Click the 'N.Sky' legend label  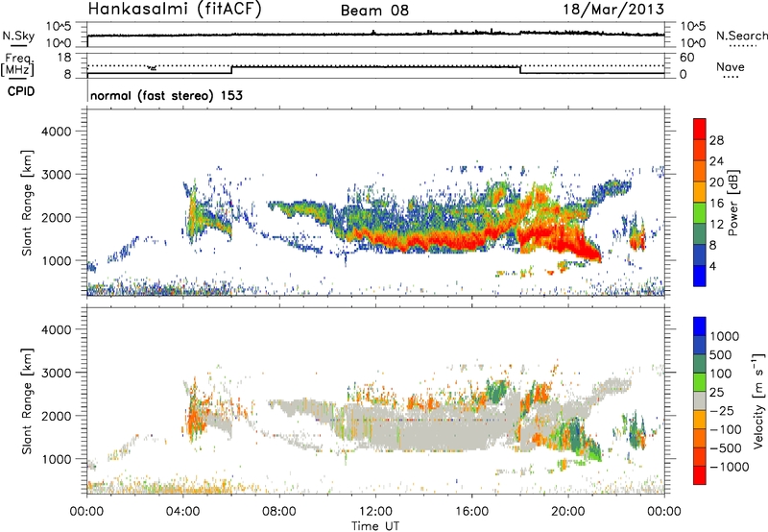click(18, 36)
